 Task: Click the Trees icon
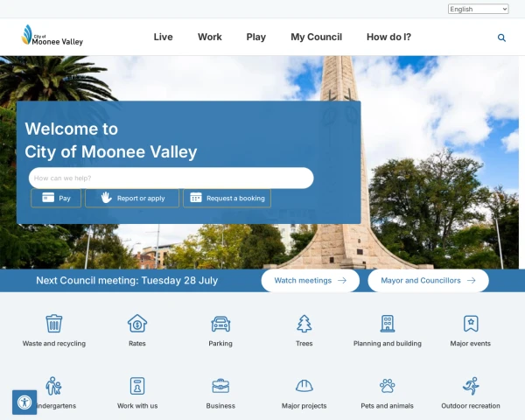click(x=304, y=323)
